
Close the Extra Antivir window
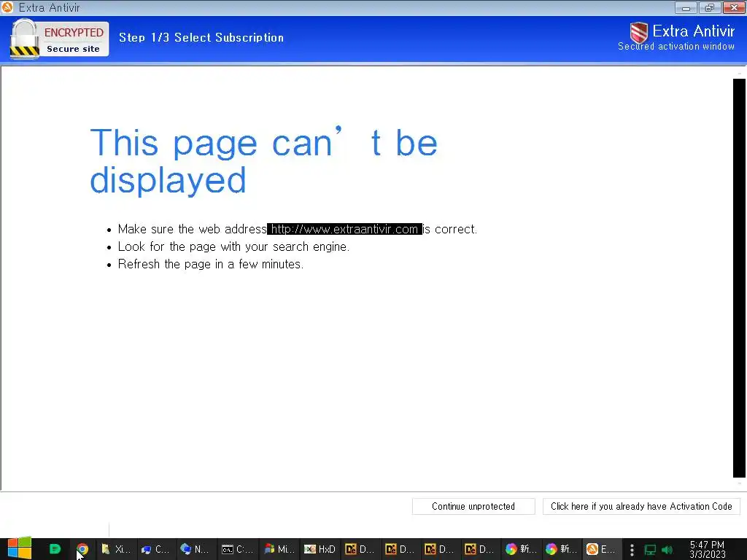[x=734, y=7]
